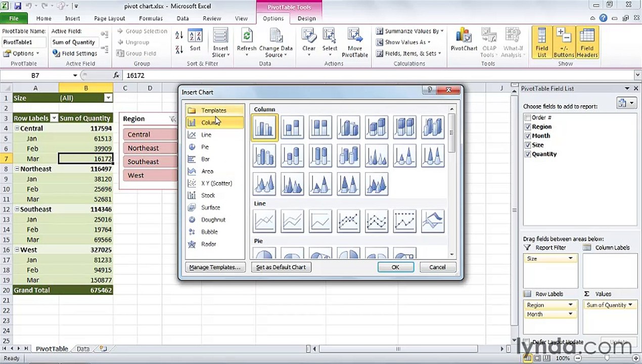Screen dimensions: 642x364
Task: Open the Size (All) filter dropdown
Action: click(x=108, y=98)
